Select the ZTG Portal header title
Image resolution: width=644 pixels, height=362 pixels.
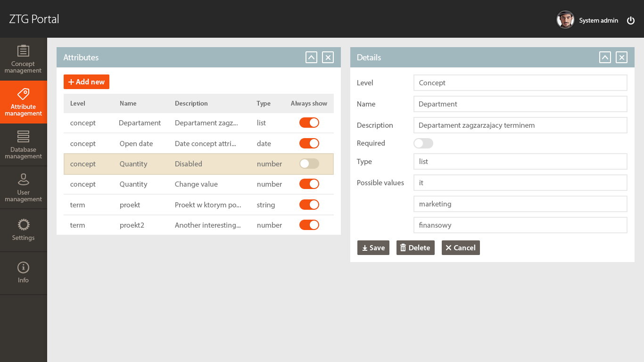pos(33,19)
